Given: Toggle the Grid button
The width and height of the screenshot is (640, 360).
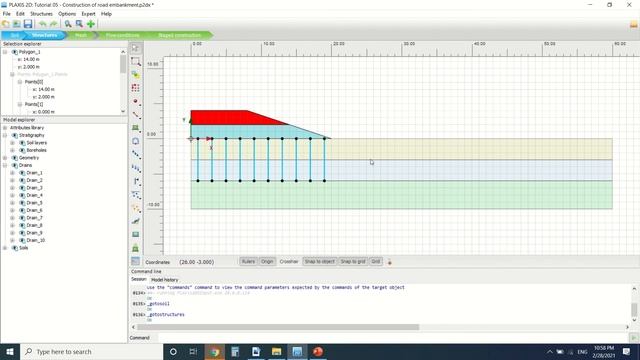Looking at the screenshot, I should pos(376,262).
